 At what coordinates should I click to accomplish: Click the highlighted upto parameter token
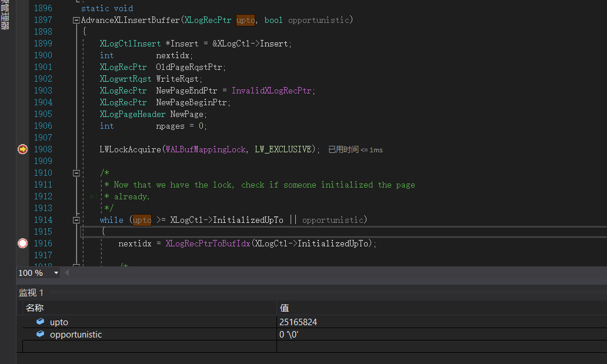(245, 19)
